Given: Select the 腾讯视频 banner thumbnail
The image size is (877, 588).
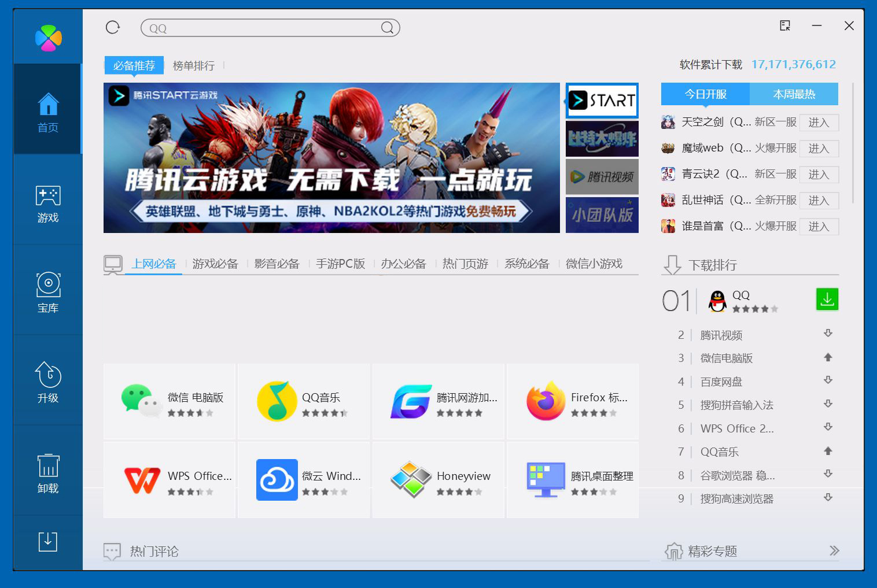Looking at the screenshot, I should pos(602,177).
